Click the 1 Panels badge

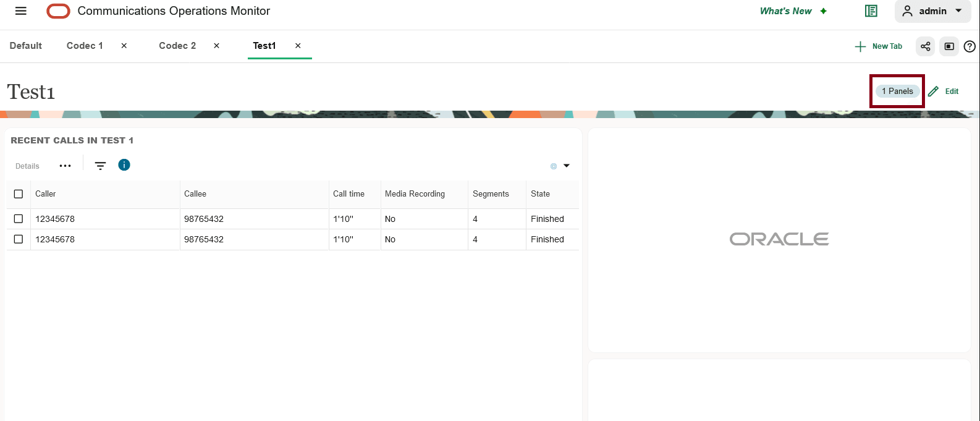897,91
